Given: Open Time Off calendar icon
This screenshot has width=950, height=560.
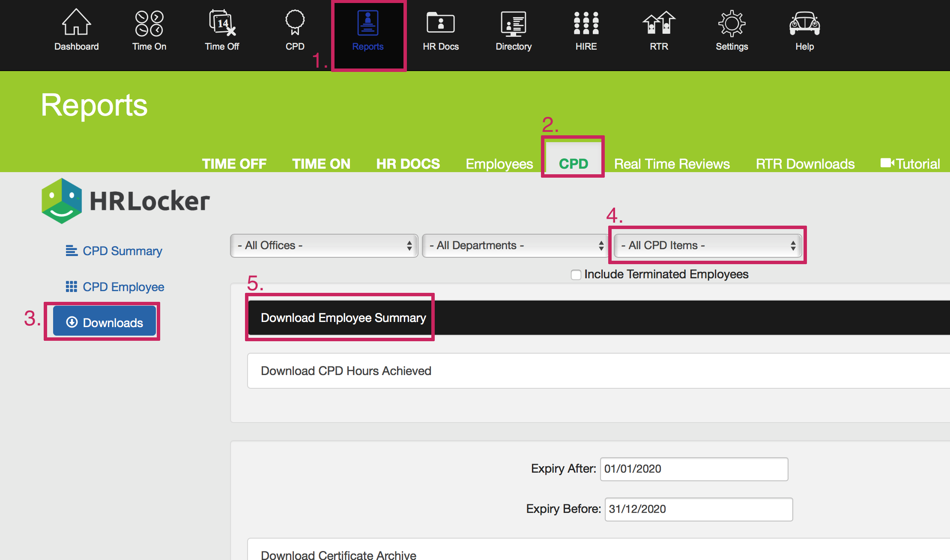Looking at the screenshot, I should (222, 23).
